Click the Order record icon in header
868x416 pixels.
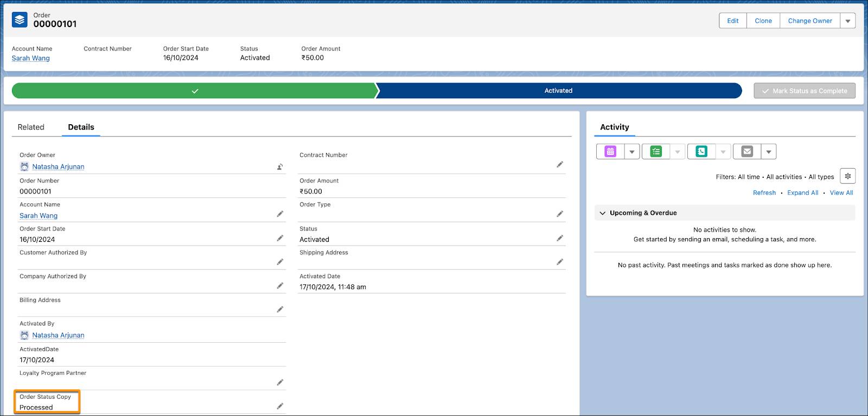20,20
